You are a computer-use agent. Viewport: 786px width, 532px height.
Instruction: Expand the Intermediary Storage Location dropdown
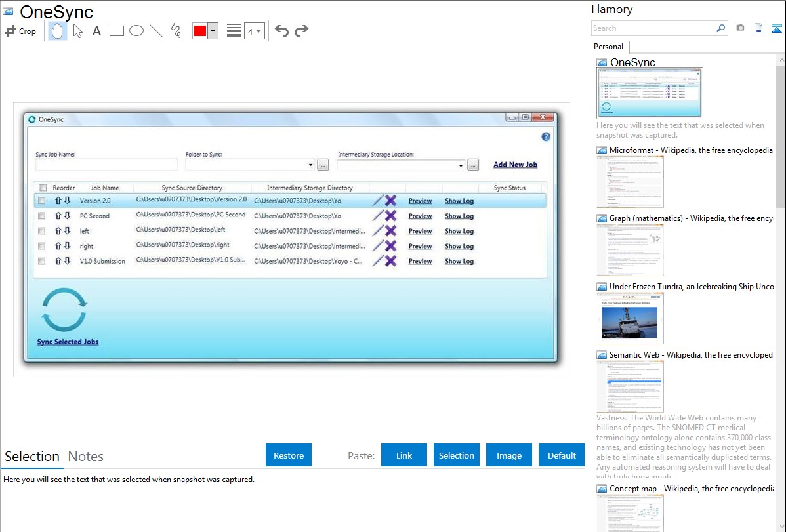point(461,165)
